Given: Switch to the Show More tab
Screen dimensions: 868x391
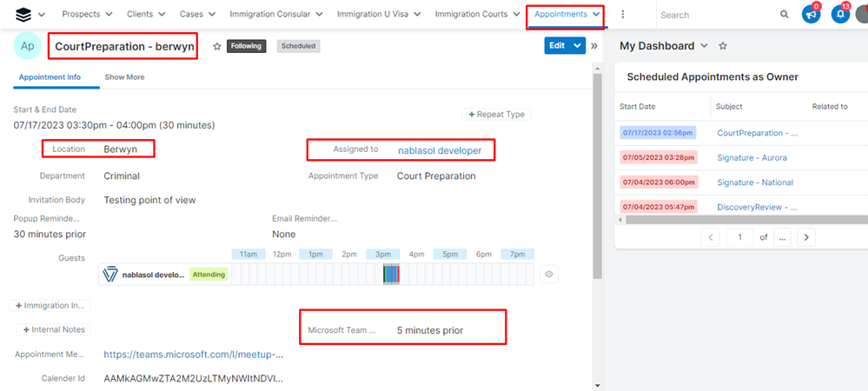Looking at the screenshot, I should click(124, 77).
